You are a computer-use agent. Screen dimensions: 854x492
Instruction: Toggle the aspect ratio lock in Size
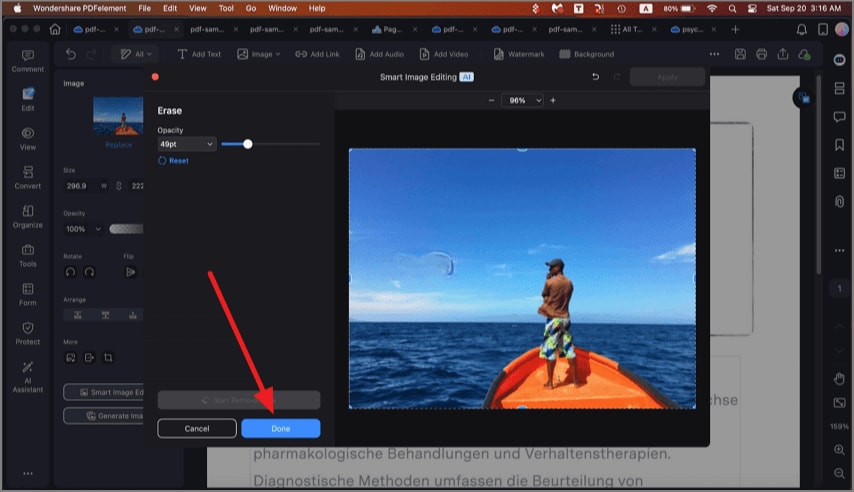click(119, 186)
